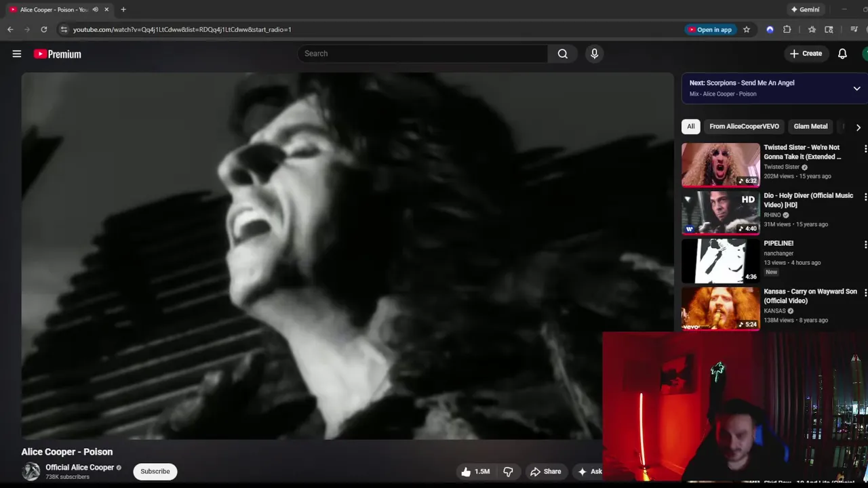Image resolution: width=868 pixels, height=488 pixels.
Task: Open the Dio - Holy Diver thumbnail
Action: [x=721, y=213]
